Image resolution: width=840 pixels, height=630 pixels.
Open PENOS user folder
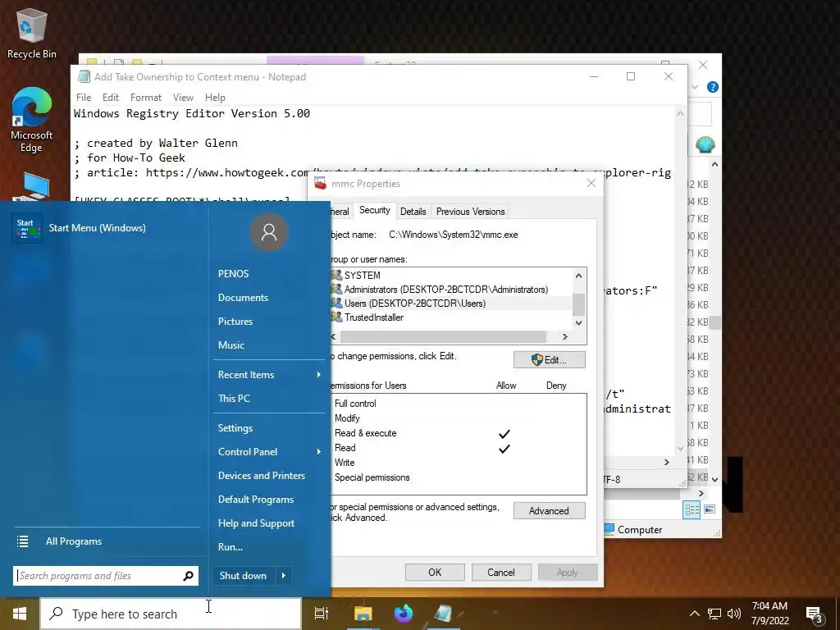tap(234, 274)
